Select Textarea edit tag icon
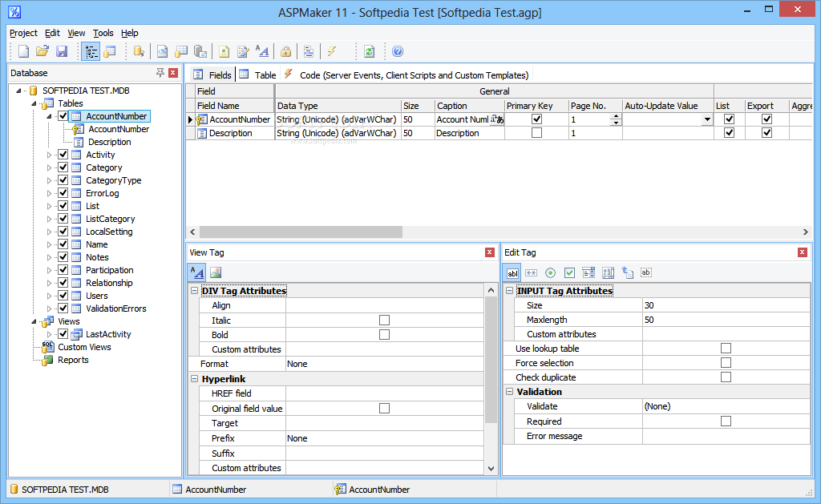This screenshot has width=821, height=504. pos(608,272)
